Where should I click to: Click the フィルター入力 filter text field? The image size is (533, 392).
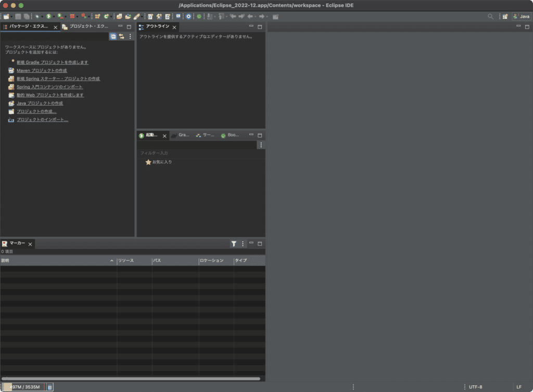click(198, 153)
